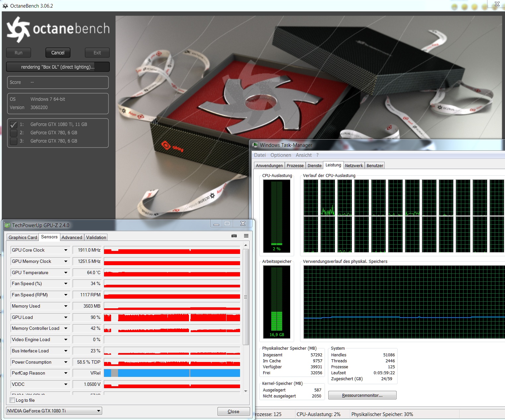
Task: Switch to the Prozesse tab
Action: click(x=295, y=166)
